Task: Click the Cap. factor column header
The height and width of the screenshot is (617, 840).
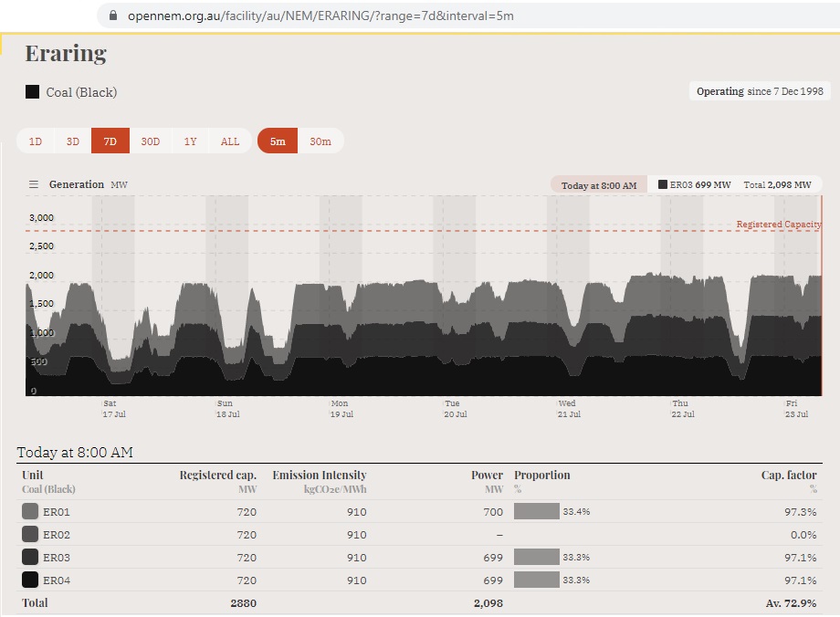Action: [x=789, y=475]
